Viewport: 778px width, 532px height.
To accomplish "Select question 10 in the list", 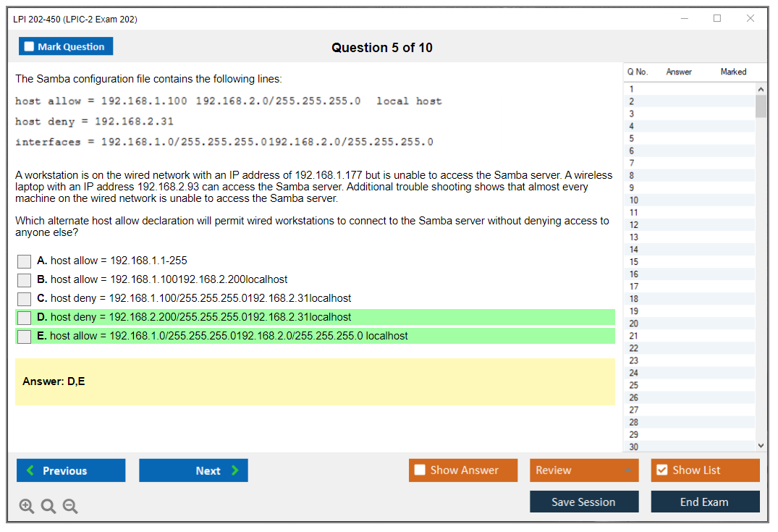I will pyautogui.click(x=634, y=200).
